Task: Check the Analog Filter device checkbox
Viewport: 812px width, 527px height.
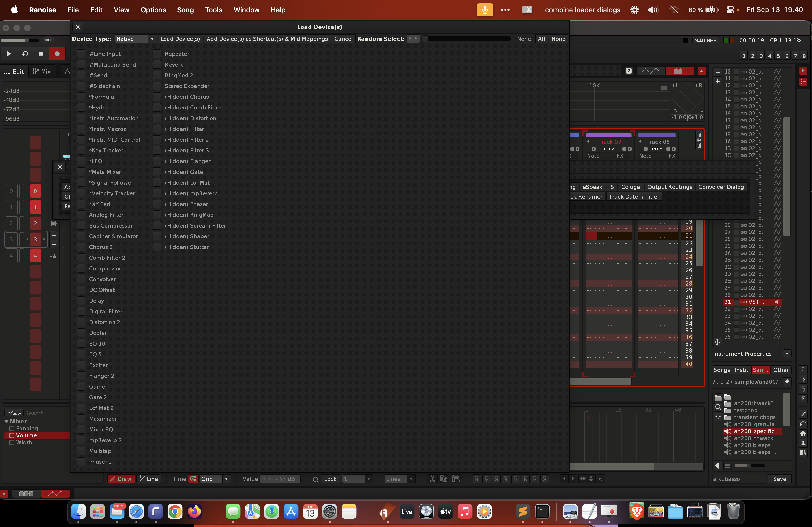Action: [x=81, y=215]
